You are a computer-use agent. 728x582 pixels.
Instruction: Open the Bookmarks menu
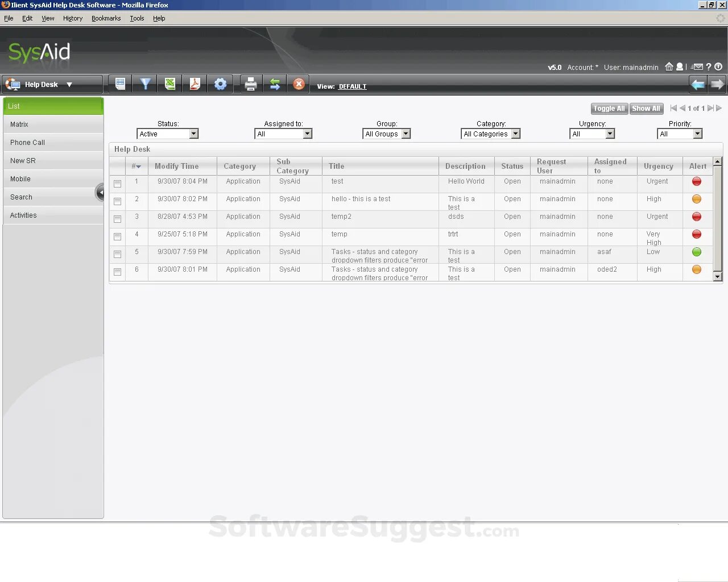(x=106, y=18)
